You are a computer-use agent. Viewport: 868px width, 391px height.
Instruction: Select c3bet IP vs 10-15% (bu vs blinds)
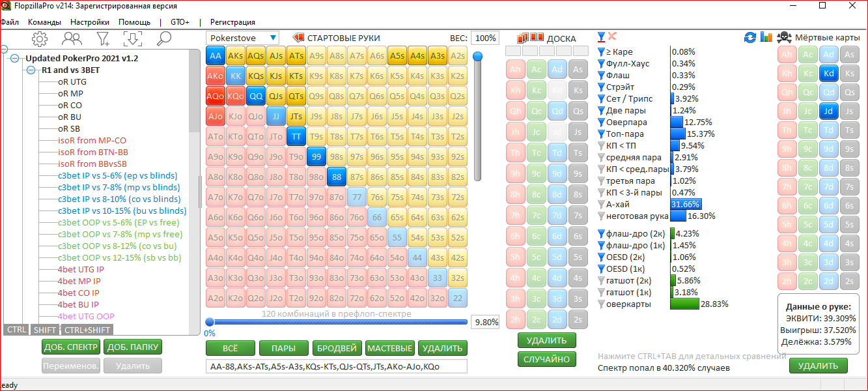coord(122,210)
